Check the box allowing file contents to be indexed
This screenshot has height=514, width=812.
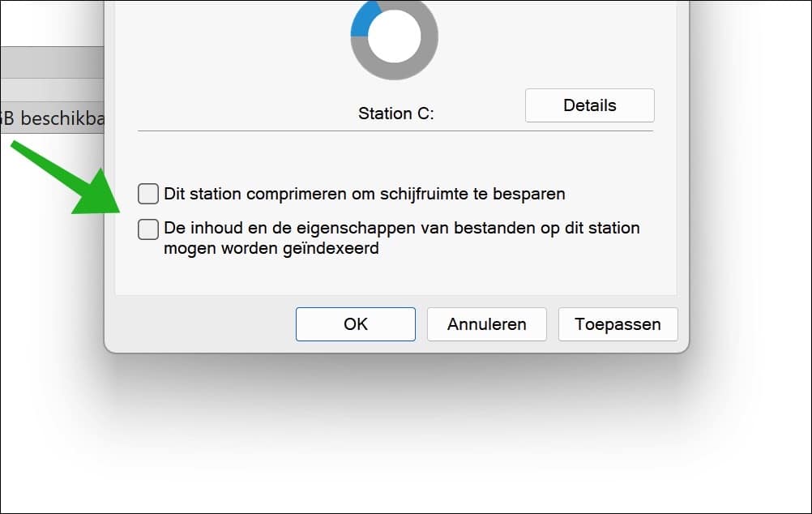point(147,229)
